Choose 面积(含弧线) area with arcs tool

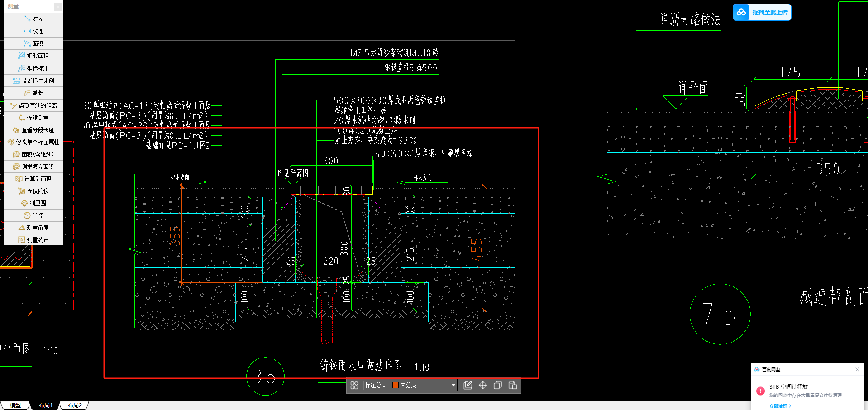[33, 154]
